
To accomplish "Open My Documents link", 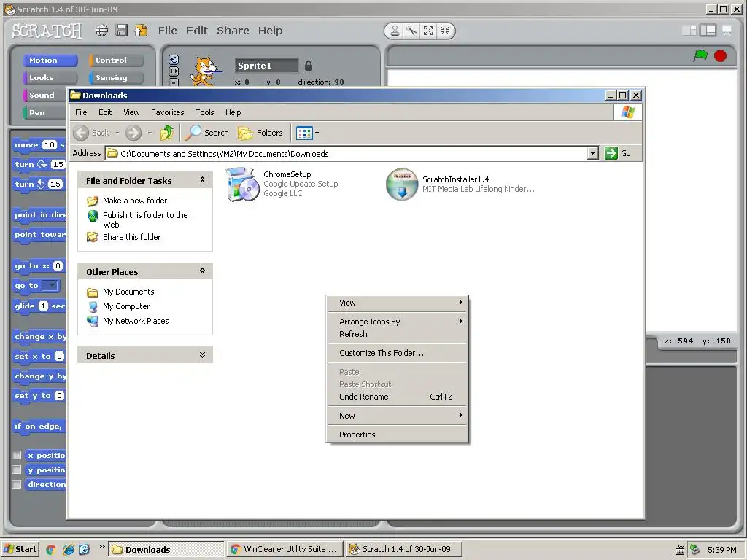I will coord(128,292).
